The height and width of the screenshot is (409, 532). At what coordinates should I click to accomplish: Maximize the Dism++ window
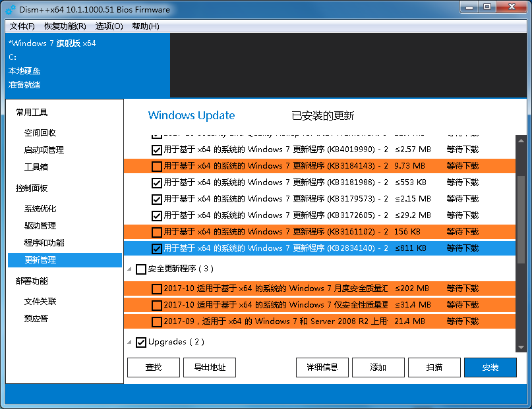(x=487, y=7)
